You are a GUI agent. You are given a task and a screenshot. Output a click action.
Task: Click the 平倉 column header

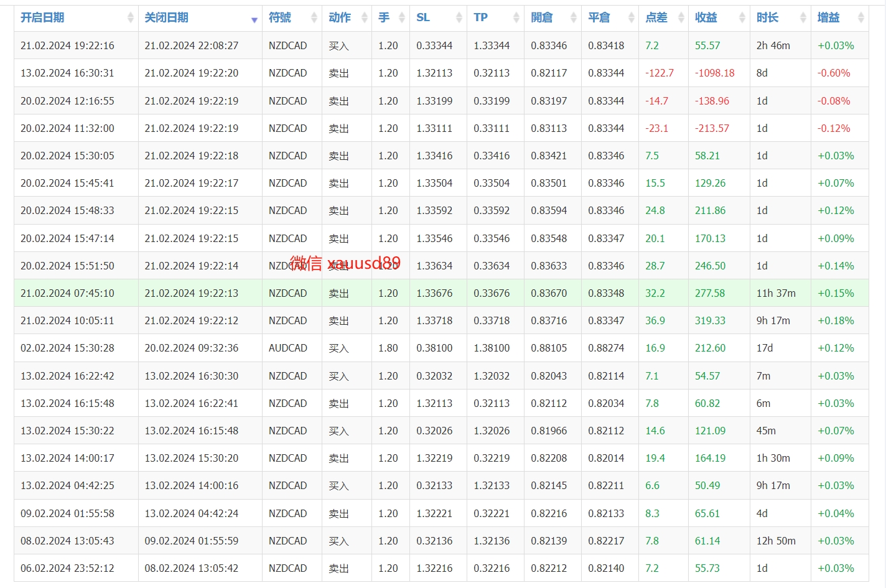pos(599,17)
